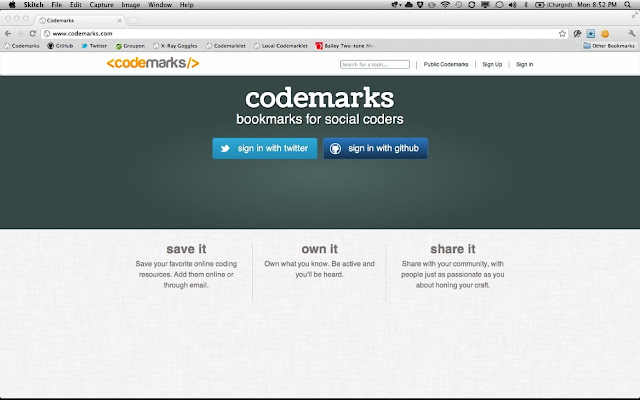Click the browser back arrow
This screenshot has height=400, width=640.
(x=8, y=33)
